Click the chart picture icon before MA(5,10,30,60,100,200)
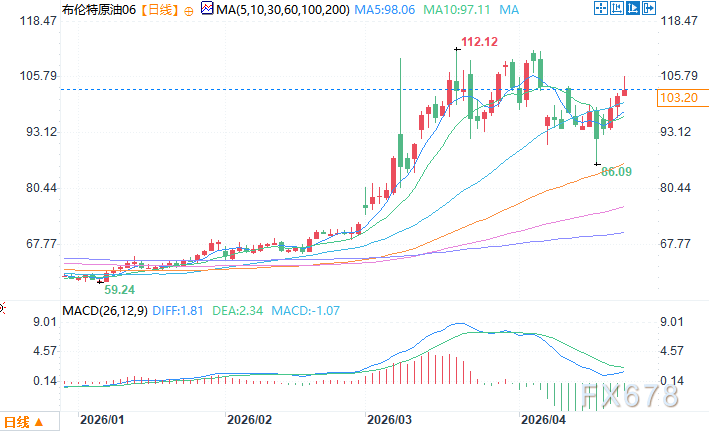709x431 pixels. pyautogui.click(x=207, y=9)
